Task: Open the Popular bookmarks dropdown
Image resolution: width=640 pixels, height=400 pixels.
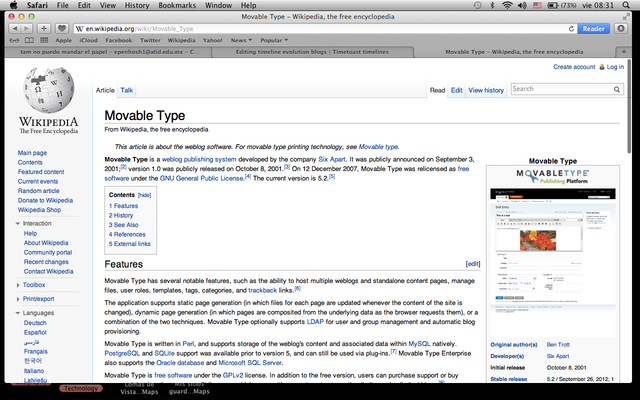Action: coord(274,40)
